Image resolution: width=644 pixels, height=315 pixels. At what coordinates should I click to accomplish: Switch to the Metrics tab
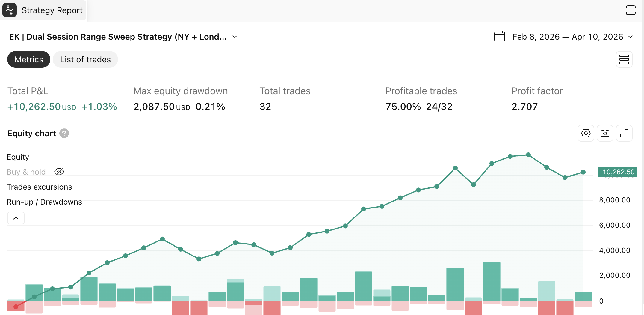click(x=29, y=59)
